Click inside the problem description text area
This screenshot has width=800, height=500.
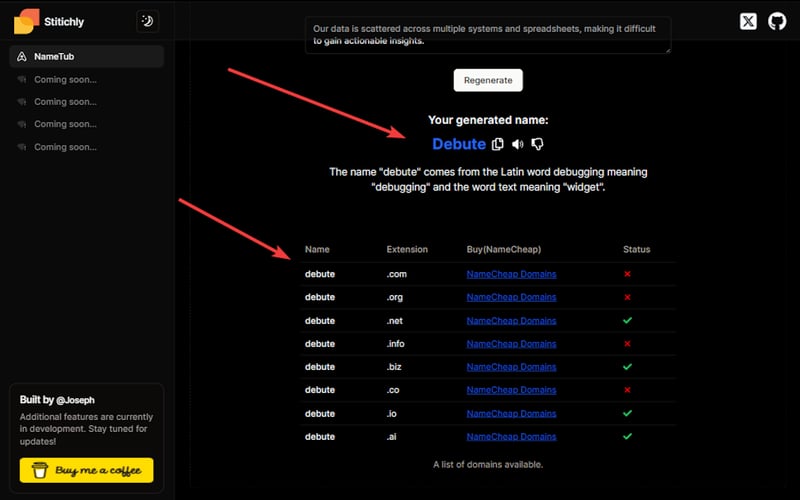pyautogui.click(x=488, y=35)
